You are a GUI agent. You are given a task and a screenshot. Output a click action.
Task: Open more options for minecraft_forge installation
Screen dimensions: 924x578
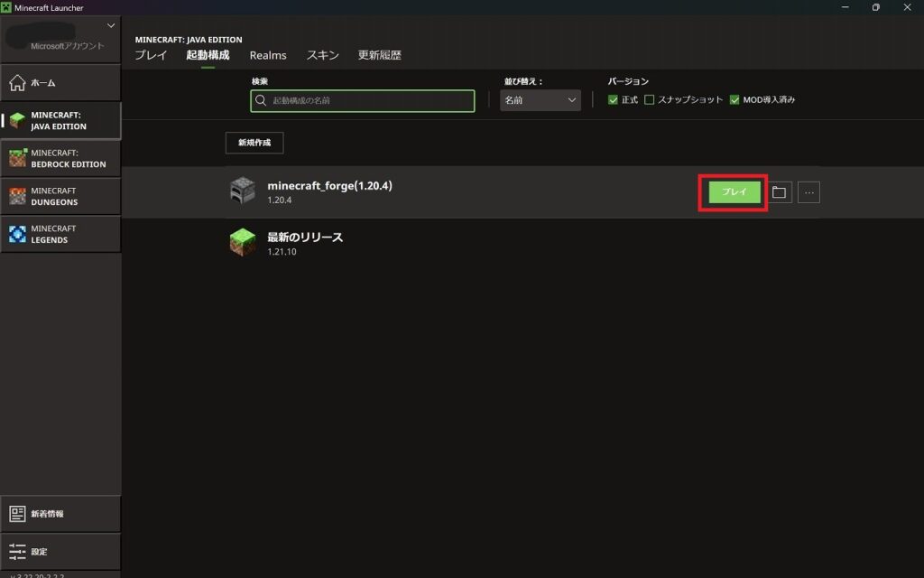coord(808,192)
